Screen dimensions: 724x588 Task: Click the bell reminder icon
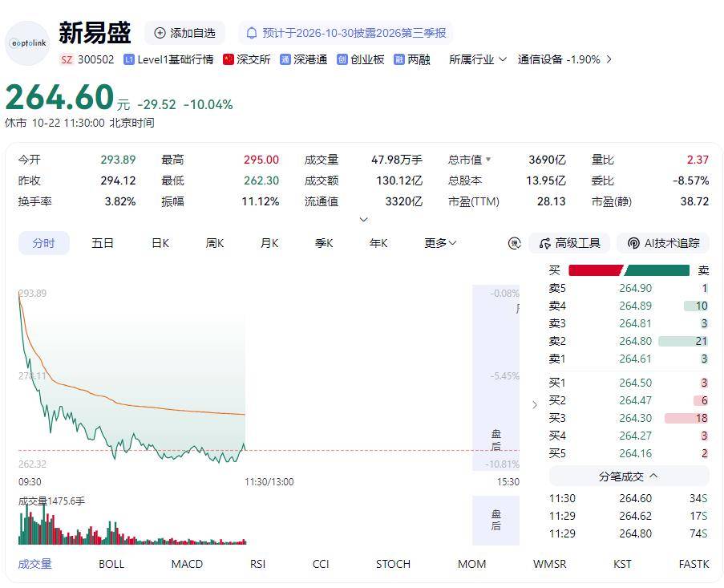(252, 33)
